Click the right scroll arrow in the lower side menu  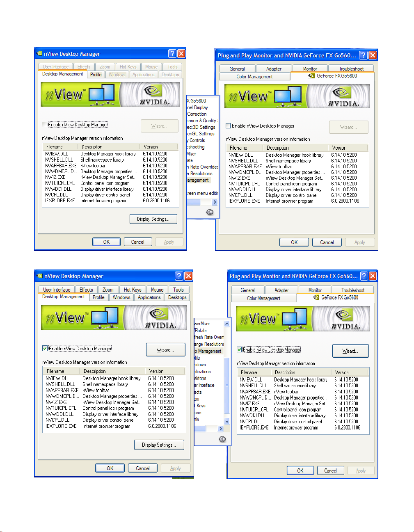221,429
